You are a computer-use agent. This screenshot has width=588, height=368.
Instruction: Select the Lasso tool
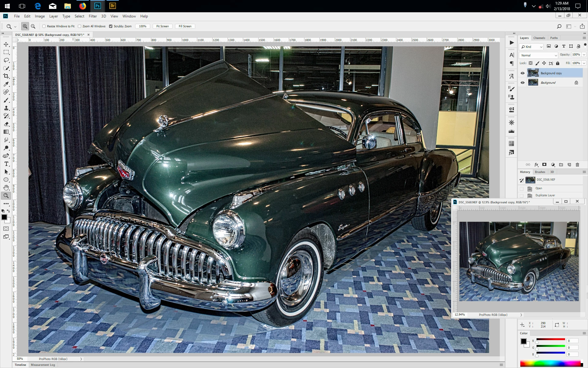[x=6, y=60]
